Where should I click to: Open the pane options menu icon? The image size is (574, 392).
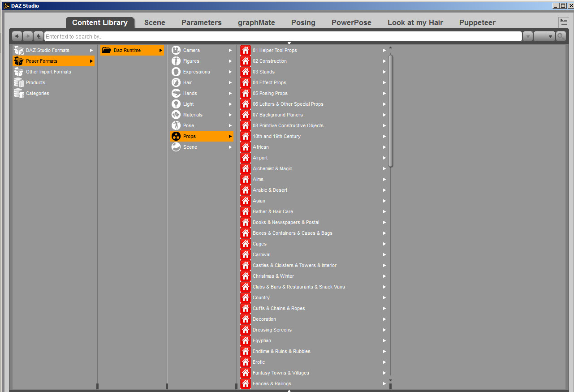(x=564, y=22)
